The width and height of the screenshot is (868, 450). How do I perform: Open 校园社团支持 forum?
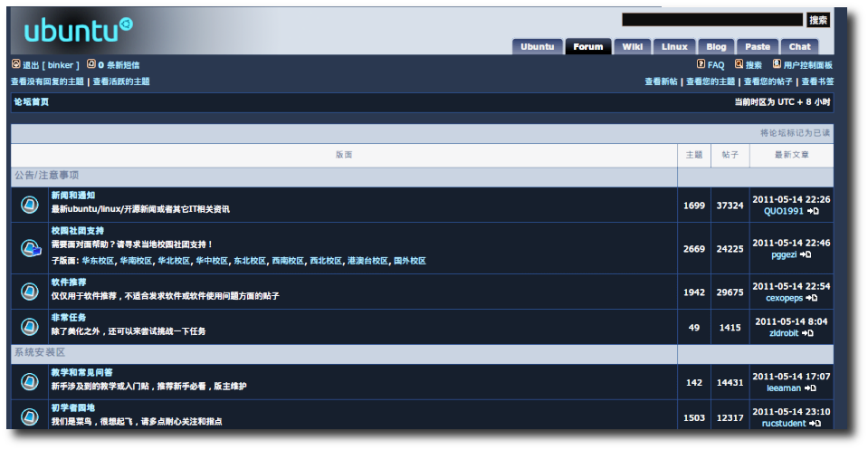(x=78, y=231)
